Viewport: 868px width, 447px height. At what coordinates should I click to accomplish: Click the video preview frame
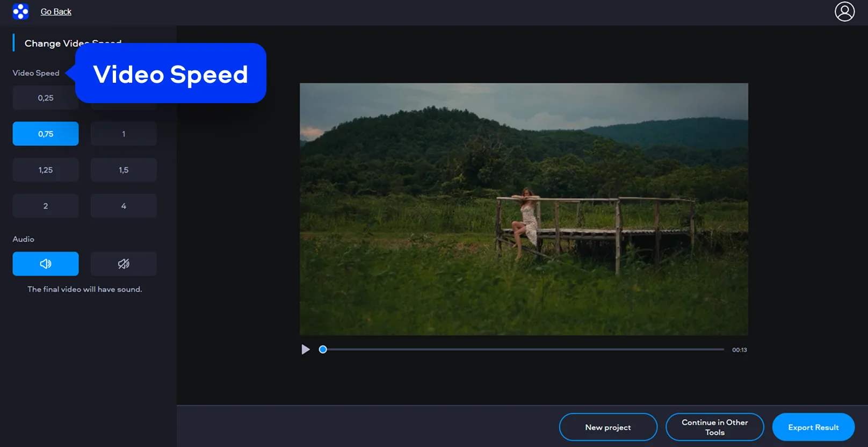(x=524, y=209)
